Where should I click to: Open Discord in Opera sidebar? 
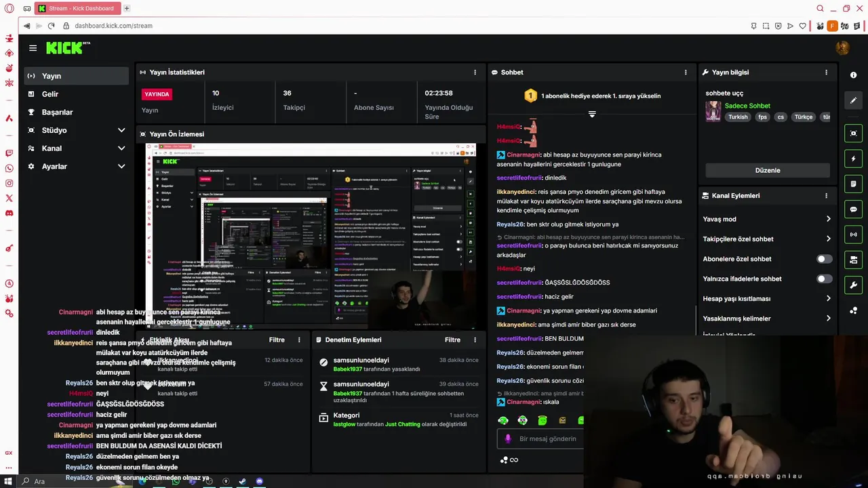(x=9, y=213)
